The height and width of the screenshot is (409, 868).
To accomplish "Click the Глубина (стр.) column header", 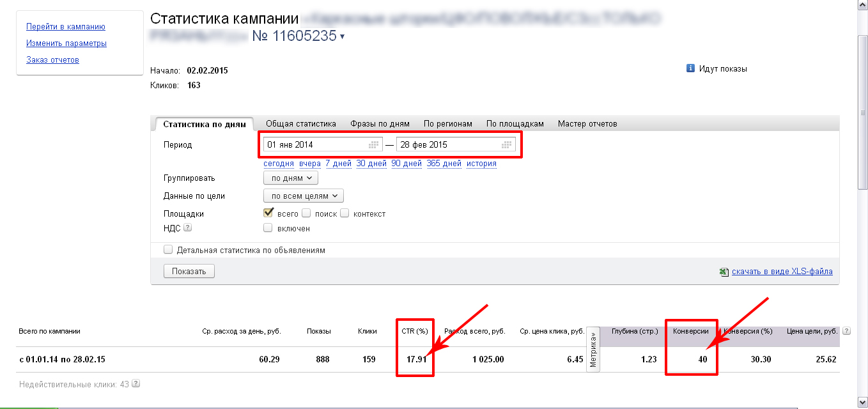I will click(x=634, y=331).
